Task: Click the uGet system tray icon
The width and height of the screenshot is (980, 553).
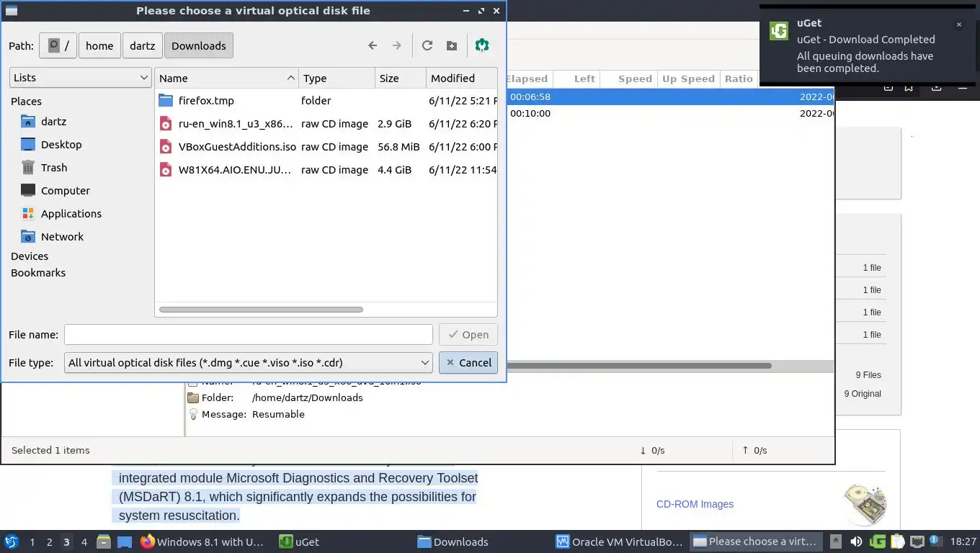Action: [877, 541]
